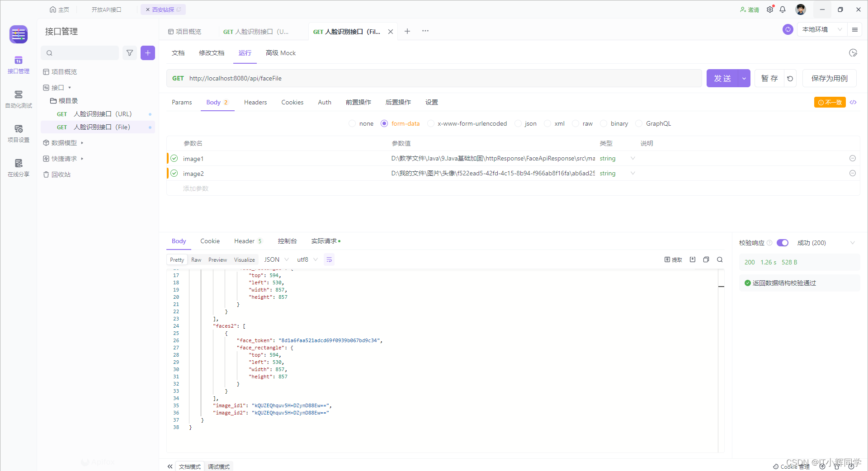Select the binary body type

pyautogui.click(x=614, y=123)
